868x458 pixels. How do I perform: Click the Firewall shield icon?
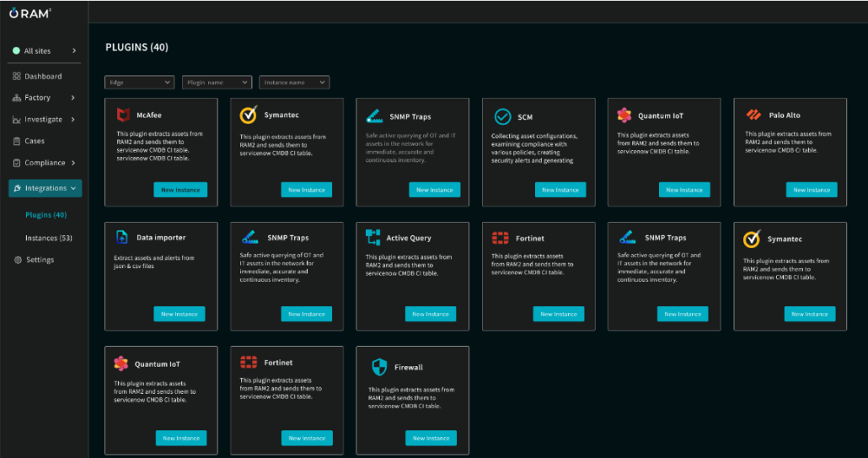click(379, 367)
